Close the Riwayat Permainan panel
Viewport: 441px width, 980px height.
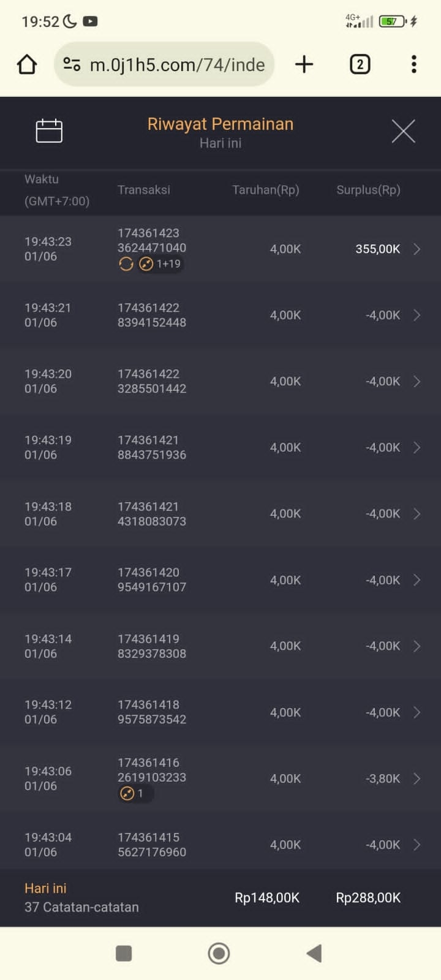pyautogui.click(x=403, y=131)
